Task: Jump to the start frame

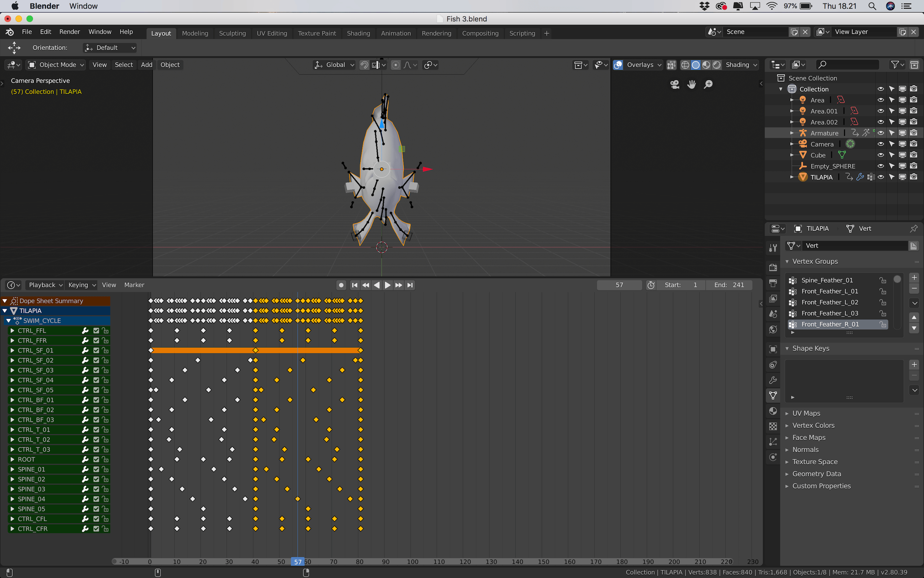Action: [354, 285]
